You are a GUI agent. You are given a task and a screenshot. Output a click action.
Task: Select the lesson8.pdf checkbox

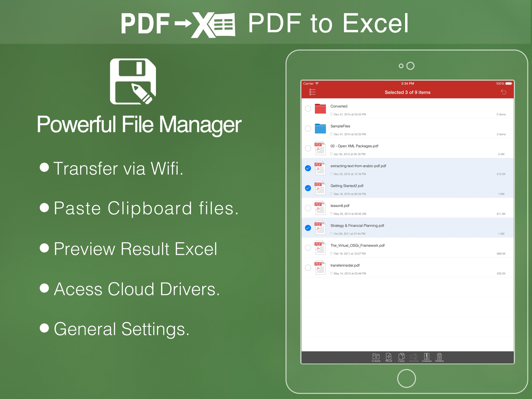308,208
